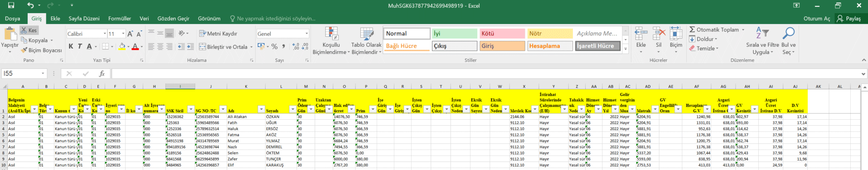Switch to Sayfa Düzeni tab
Viewport: 868px width, 170px height.
(x=84, y=19)
